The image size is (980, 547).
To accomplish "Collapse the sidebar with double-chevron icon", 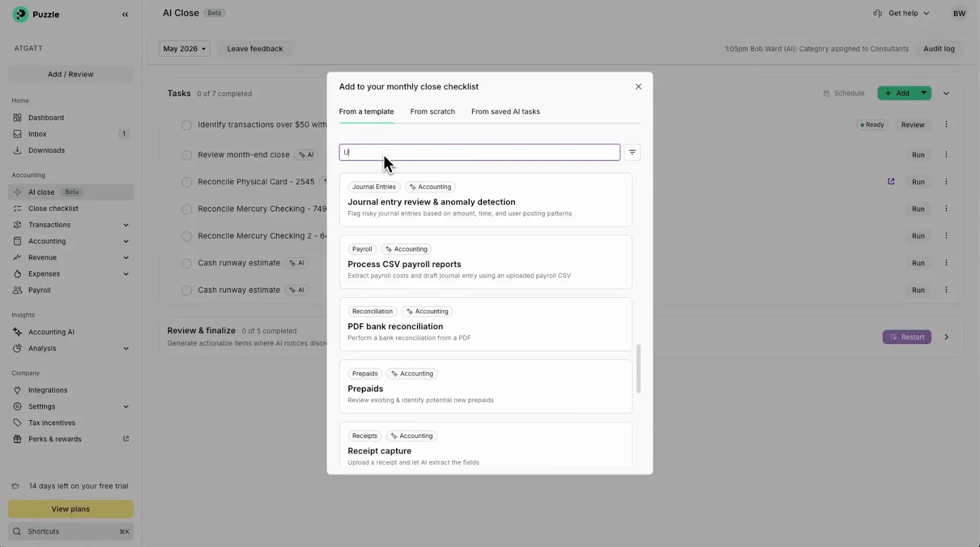I will coord(125,14).
